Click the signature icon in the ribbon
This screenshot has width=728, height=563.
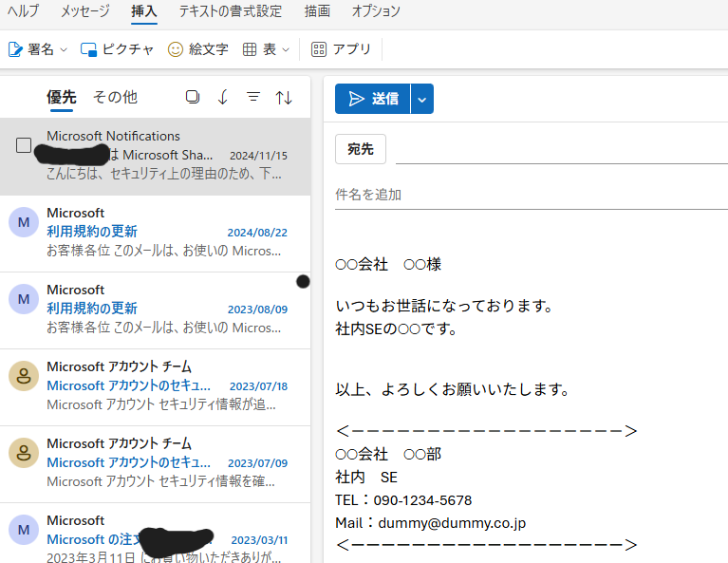[15, 49]
